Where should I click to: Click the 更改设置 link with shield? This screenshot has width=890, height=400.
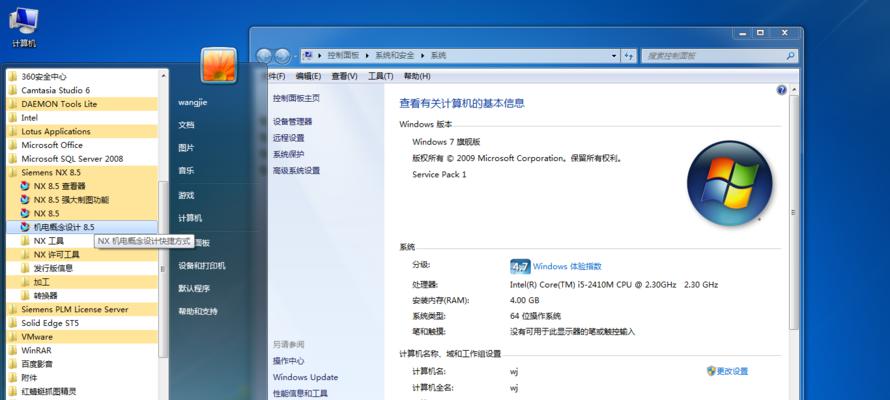[728, 371]
